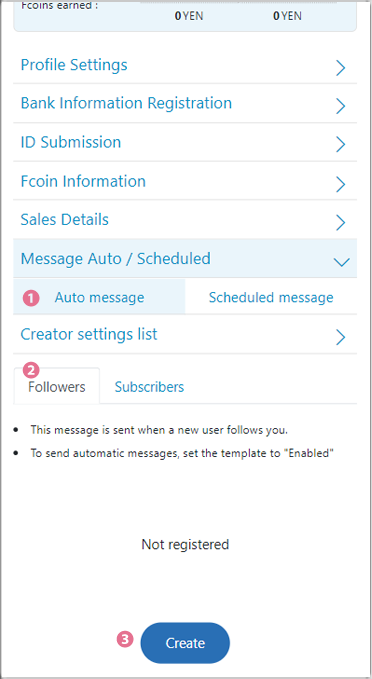Click the arrow next to Bank Information Registration

[341, 106]
